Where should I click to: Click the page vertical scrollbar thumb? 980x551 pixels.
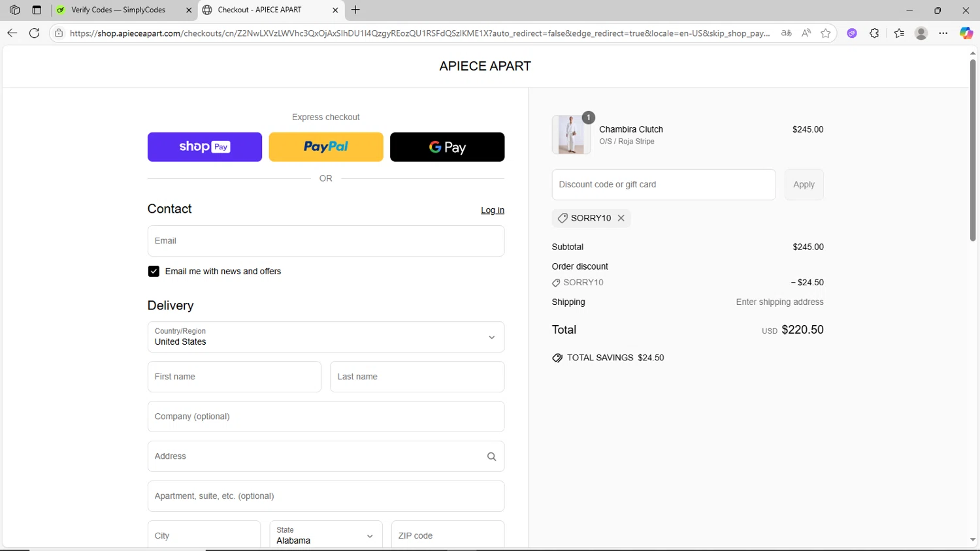pos(973,150)
